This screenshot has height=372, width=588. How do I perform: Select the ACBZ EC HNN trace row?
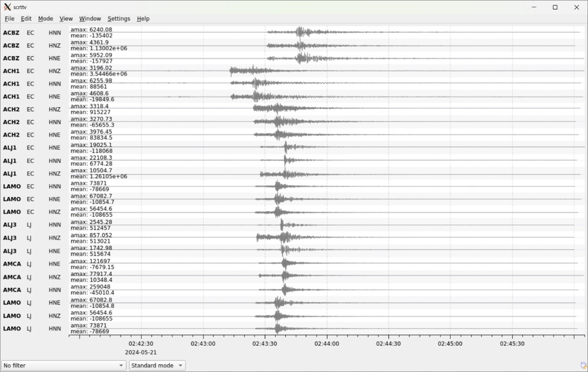tap(293, 33)
